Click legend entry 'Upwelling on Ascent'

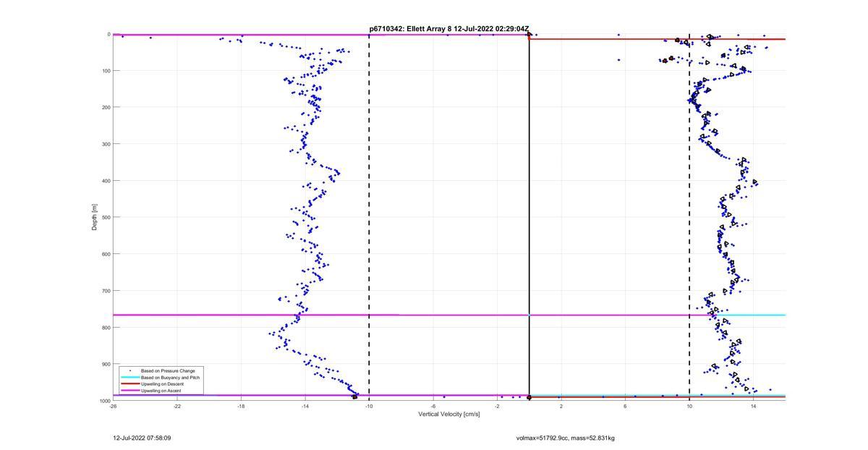point(161,390)
